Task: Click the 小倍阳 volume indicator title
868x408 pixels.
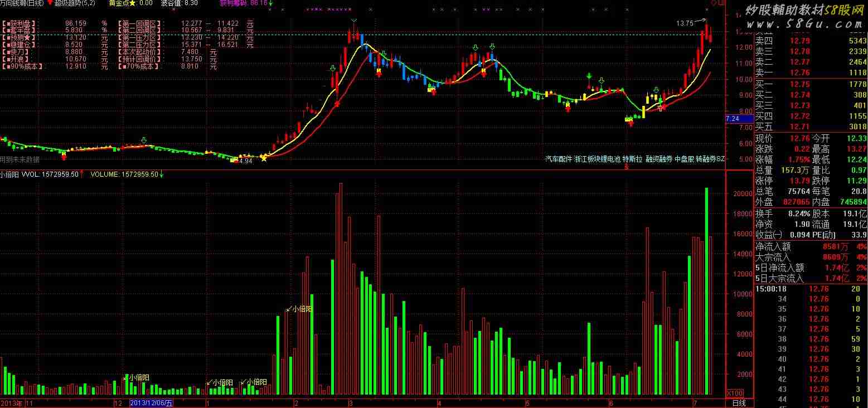Action: [x=9, y=174]
